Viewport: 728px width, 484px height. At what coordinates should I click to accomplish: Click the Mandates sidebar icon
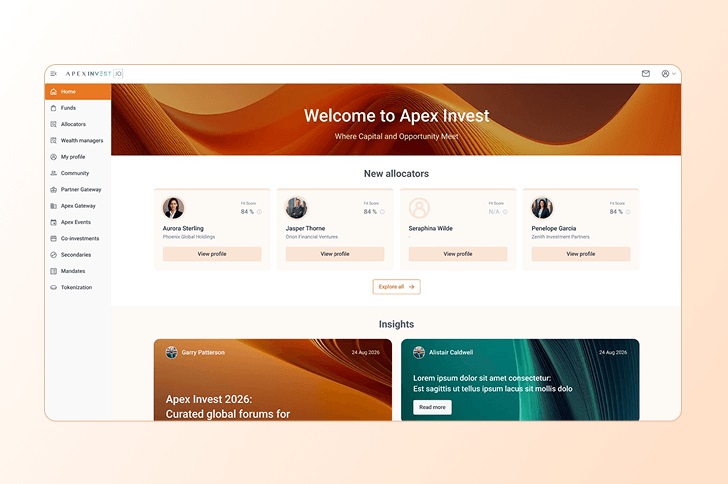click(x=53, y=271)
